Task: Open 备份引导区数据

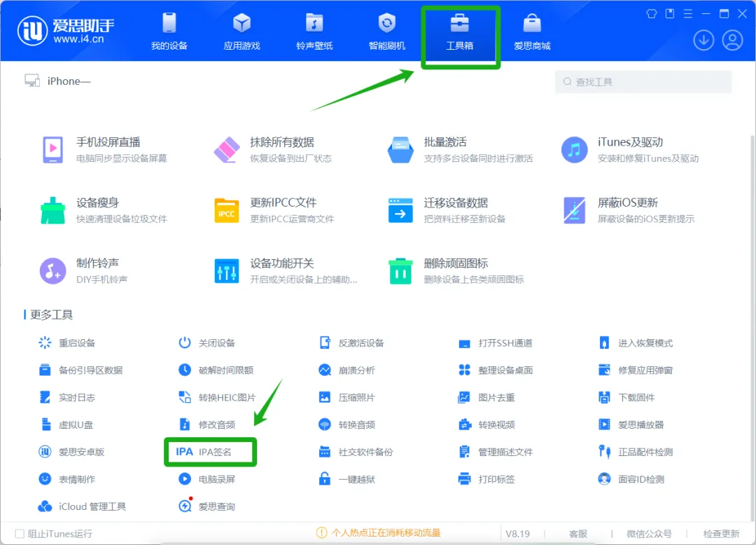Action: coord(80,371)
